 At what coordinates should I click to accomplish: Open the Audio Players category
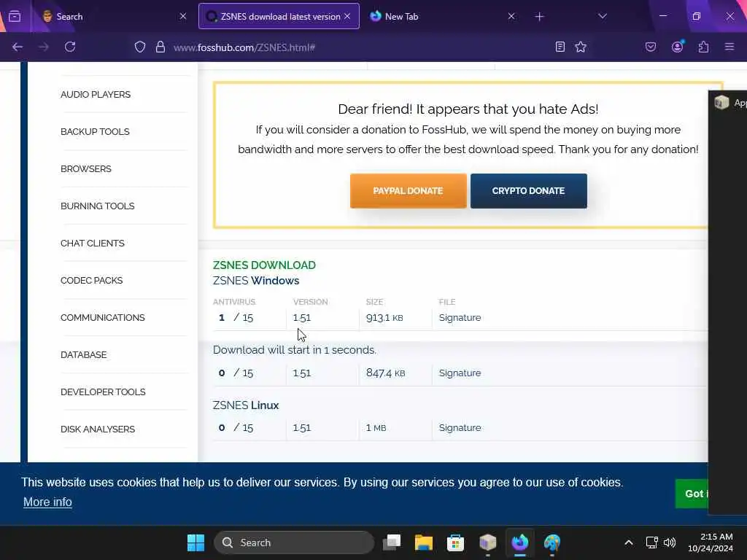pyautogui.click(x=96, y=94)
